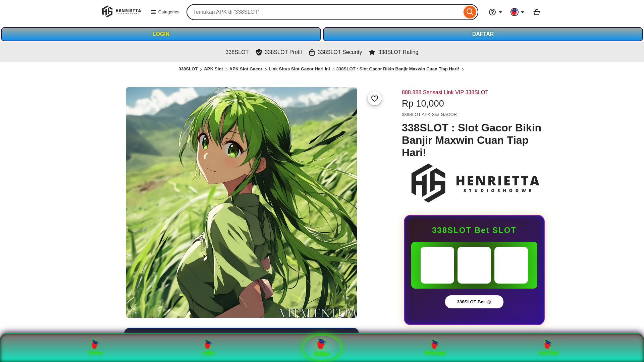Open the help question-mark dropdown
The height and width of the screenshot is (362, 644).
495,12
